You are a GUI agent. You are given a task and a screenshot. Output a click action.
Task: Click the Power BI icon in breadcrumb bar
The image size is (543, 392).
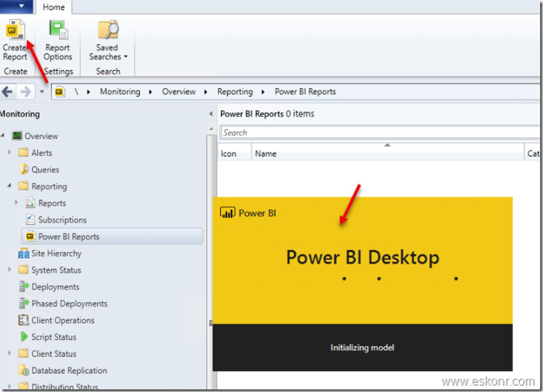60,92
